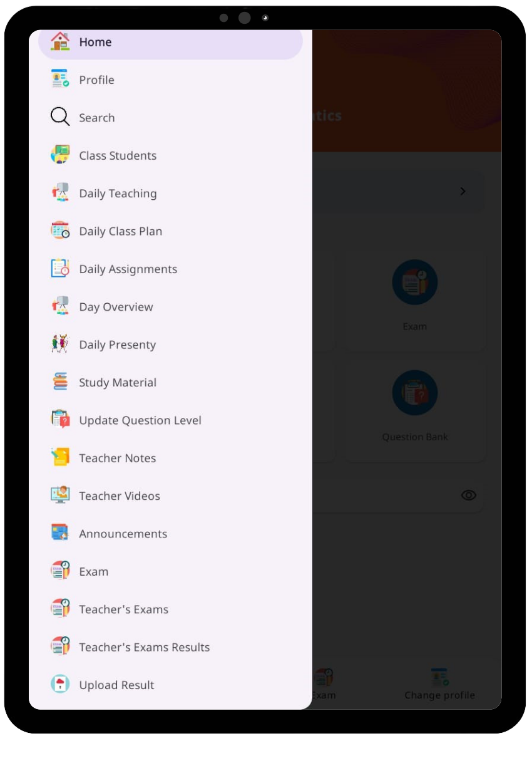Tap the Search magnifier icon
Screen dimensions: 532x783
pos(60,117)
